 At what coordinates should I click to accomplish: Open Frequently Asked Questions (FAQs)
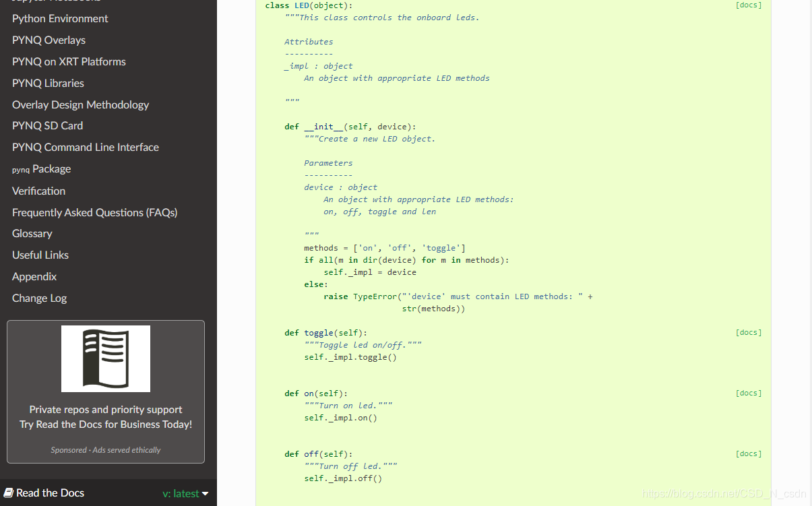coord(94,212)
